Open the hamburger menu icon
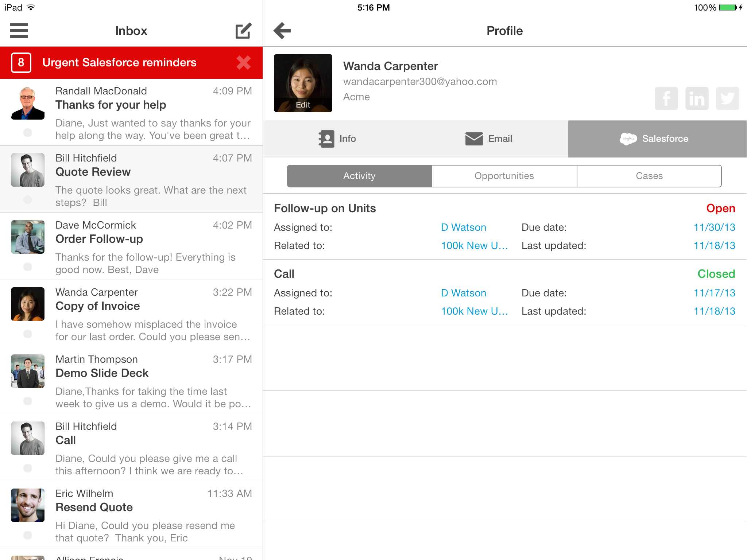Viewport: 747px width, 560px height. point(19,31)
